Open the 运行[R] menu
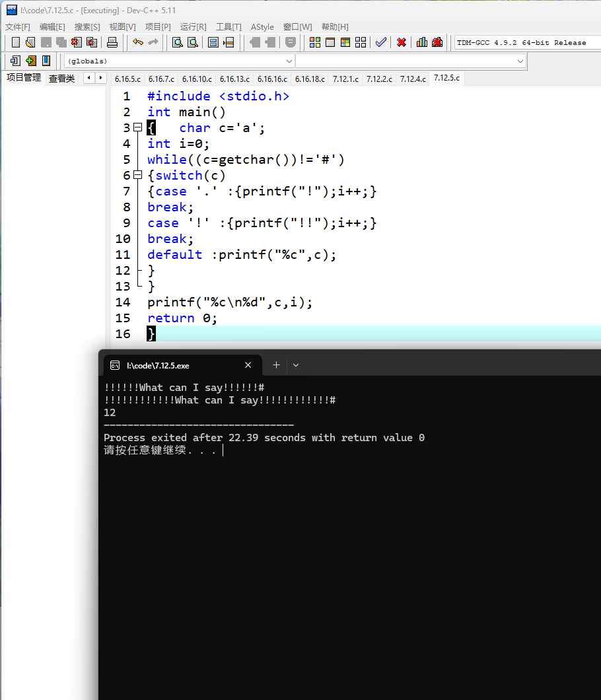601x700 pixels. click(x=194, y=27)
